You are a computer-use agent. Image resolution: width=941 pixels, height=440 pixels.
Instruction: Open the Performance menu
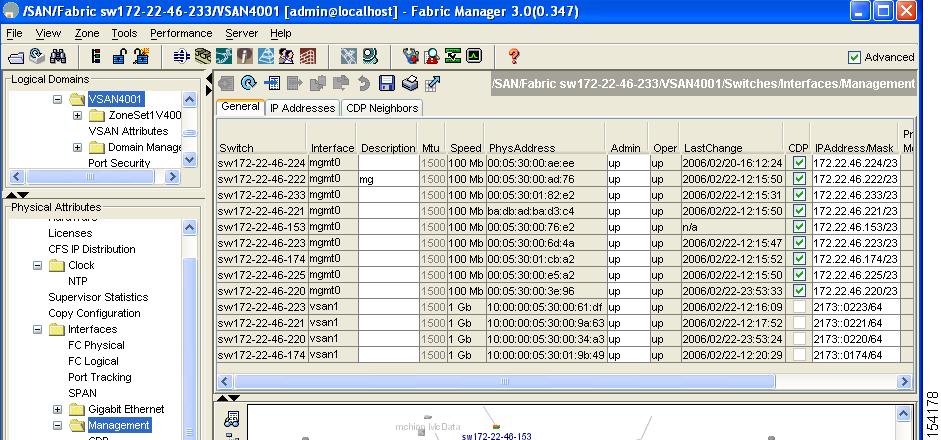[x=181, y=34]
